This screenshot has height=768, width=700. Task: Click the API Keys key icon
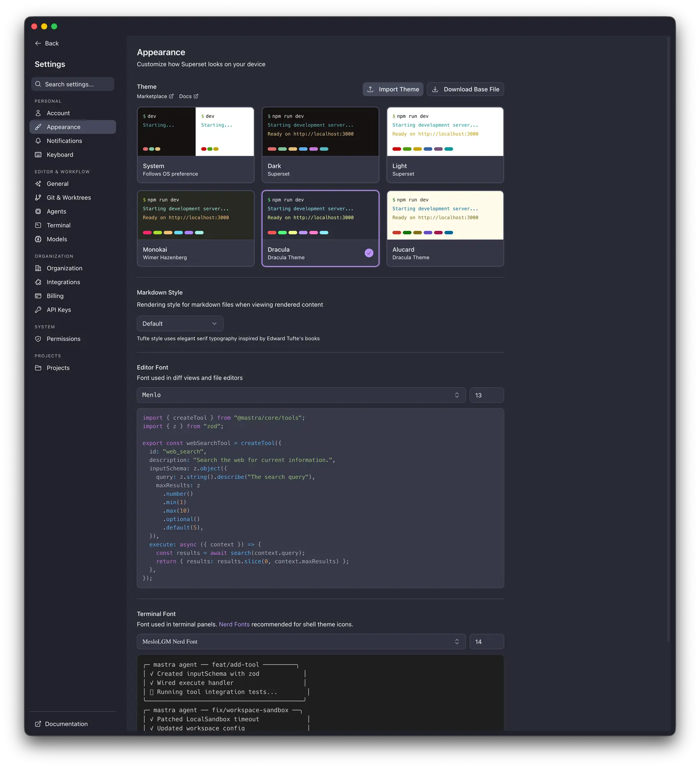[x=38, y=310]
